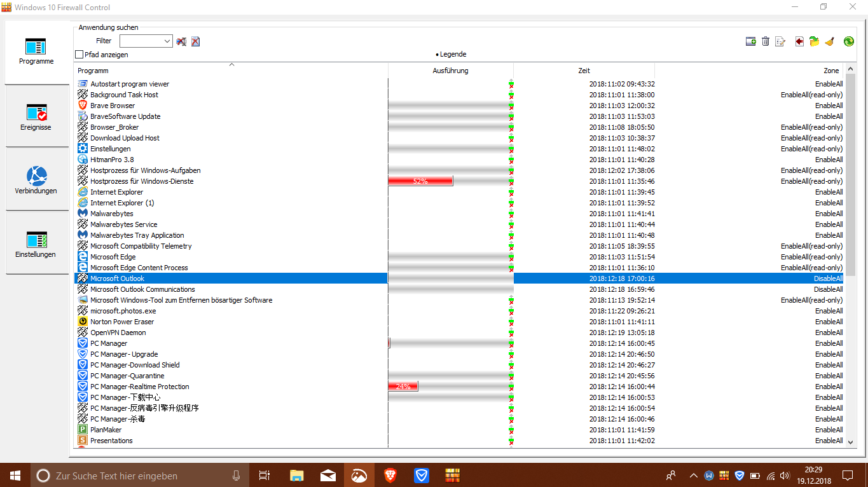The width and height of the screenshot is (868, 487).
Task: Click the trash can delete icon
Action: tap(766, 41)
